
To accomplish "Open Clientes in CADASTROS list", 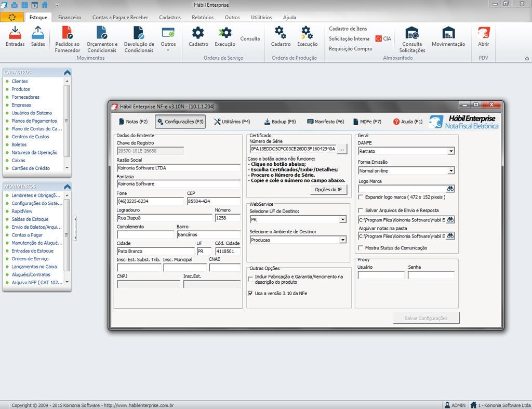I will pos(20,81).
